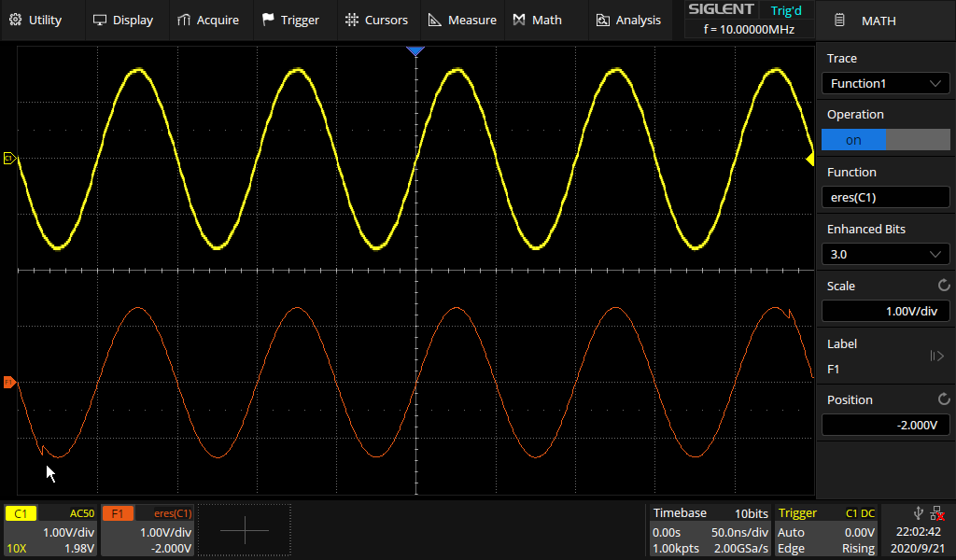The image size is (956, 560).
Task: Open the F1 math descriptor box
Action: (x=148, y=531)
